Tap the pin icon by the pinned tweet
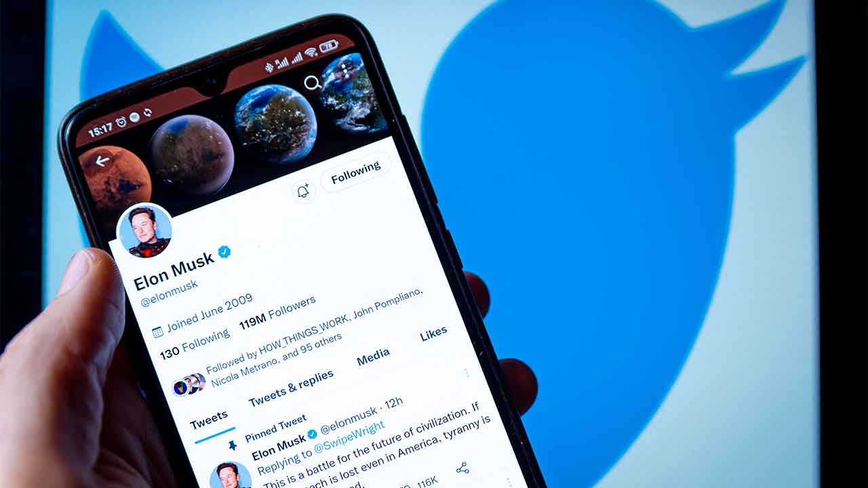Screen dimensions: 868x488 pos(233,445)
